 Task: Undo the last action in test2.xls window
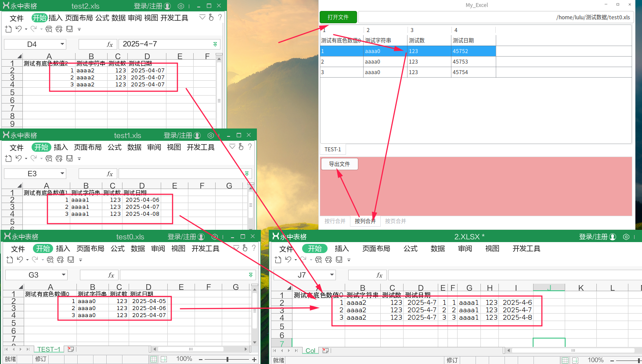[x=18, y=29]
